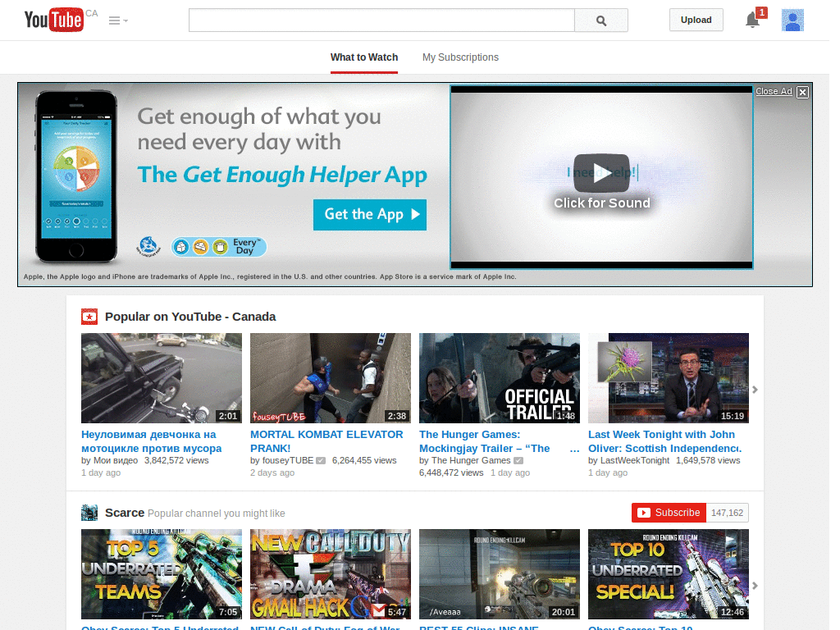Click the Close Ad link
This screenshot has width=840, height=630.
[x=774, y=91]
